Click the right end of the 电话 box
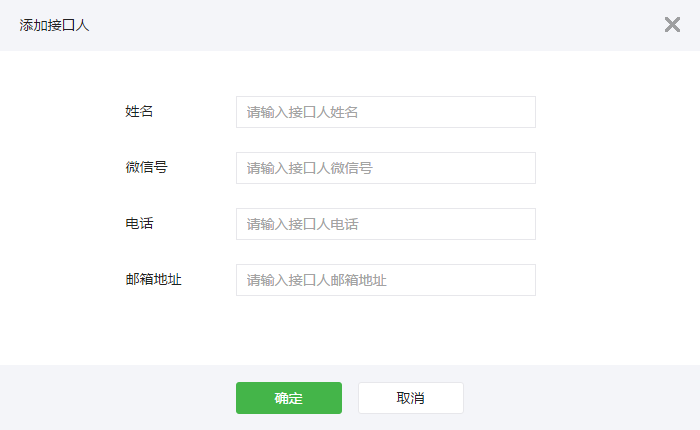This screenshot has height=430, width=700. (x=527, y=224)
